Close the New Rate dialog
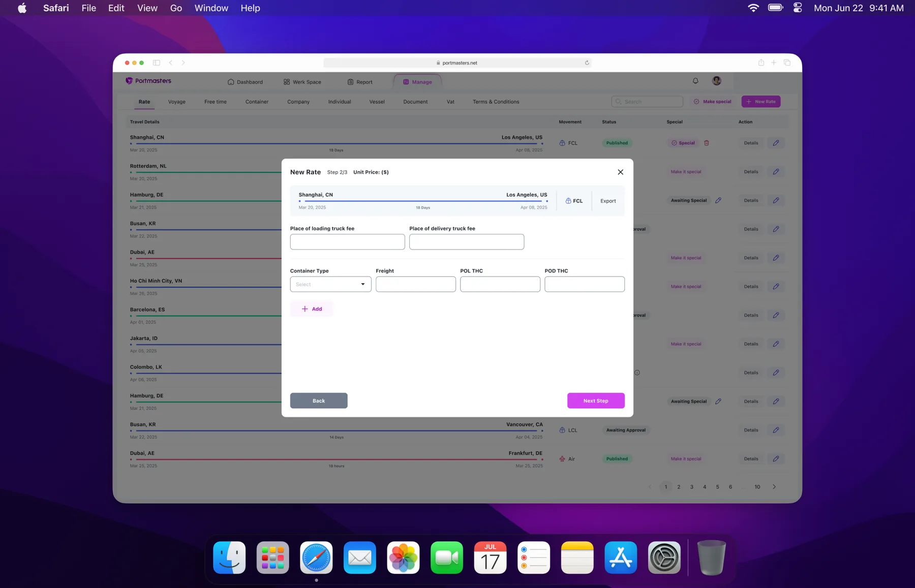Viewport: 915px width, 588px height. pos(620,172)
